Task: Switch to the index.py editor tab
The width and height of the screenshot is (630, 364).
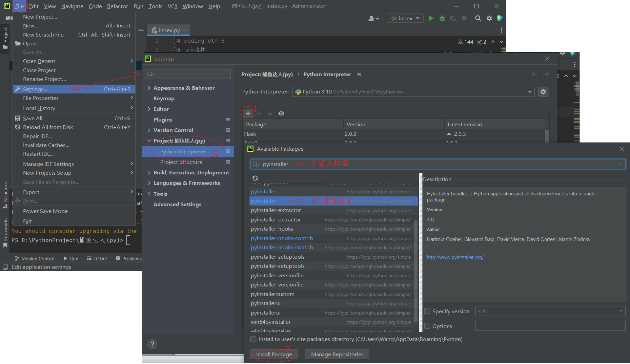Action: point(168,30)
